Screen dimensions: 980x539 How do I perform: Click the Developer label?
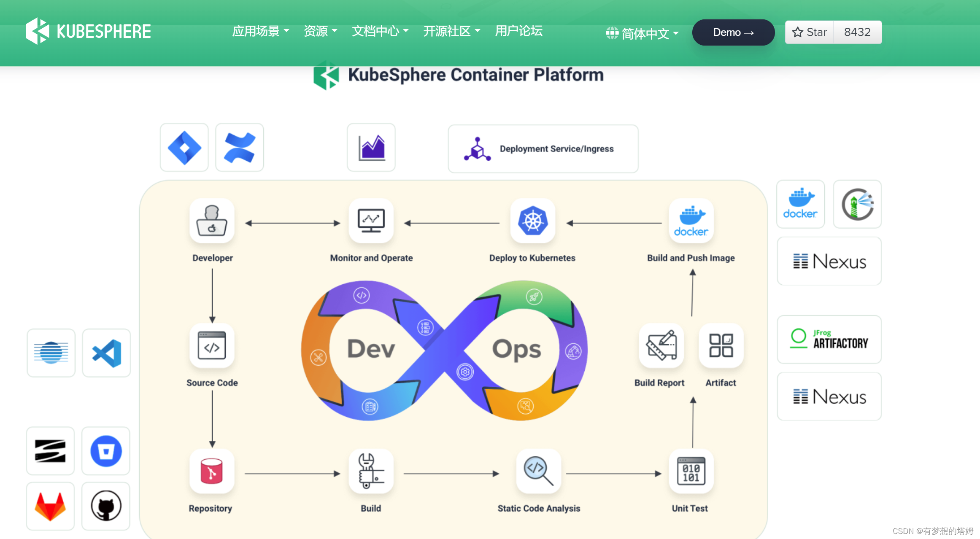(213, 258)
